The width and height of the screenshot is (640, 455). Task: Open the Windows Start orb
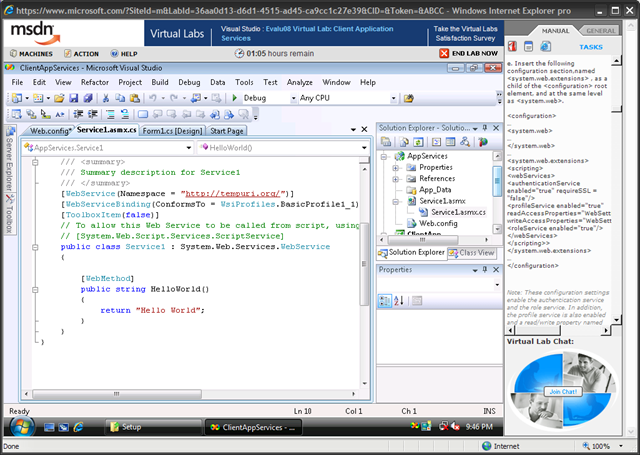[x=22, y=427]
